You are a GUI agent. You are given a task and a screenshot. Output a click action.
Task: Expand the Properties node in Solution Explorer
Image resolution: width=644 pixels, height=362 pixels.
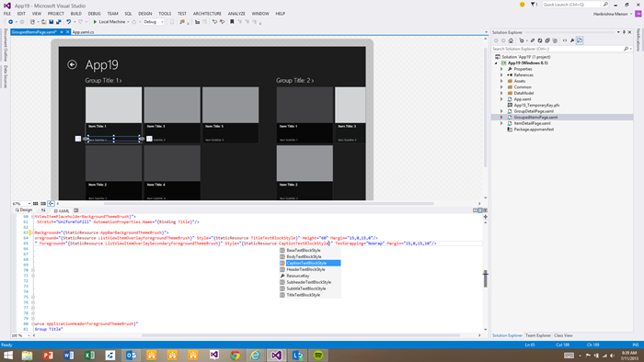pos(501,69)
